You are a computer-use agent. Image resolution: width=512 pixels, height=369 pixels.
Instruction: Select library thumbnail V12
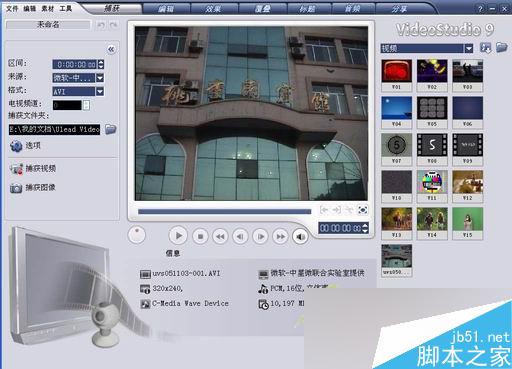[x=468, y=186]
